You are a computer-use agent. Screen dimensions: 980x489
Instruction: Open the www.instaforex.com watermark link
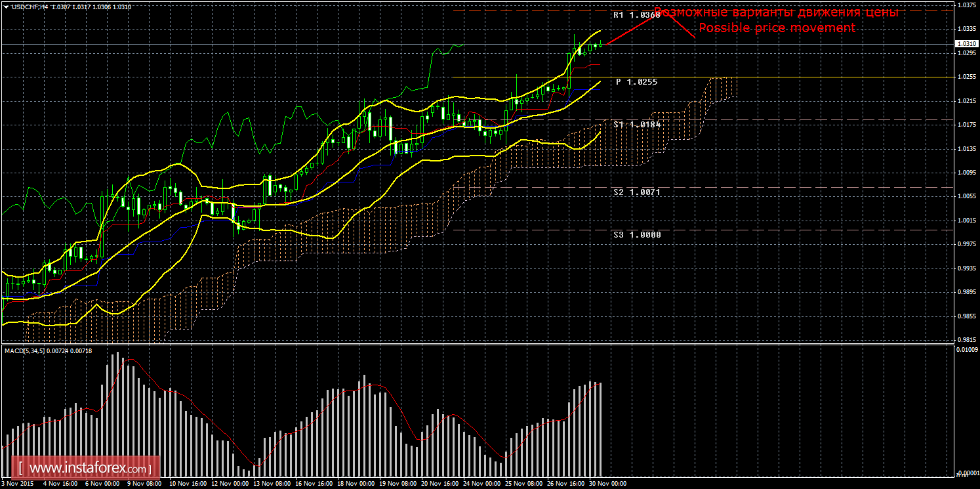89,469
